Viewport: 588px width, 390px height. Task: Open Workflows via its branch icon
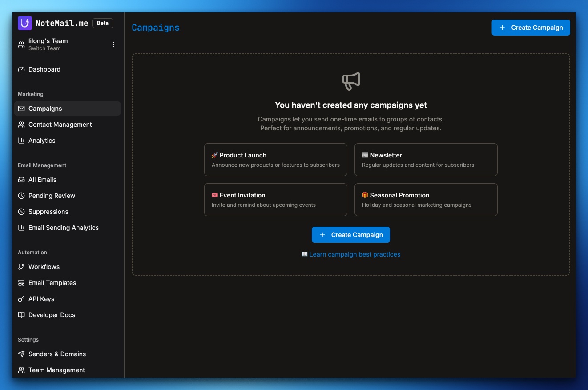tap(21, 267)
